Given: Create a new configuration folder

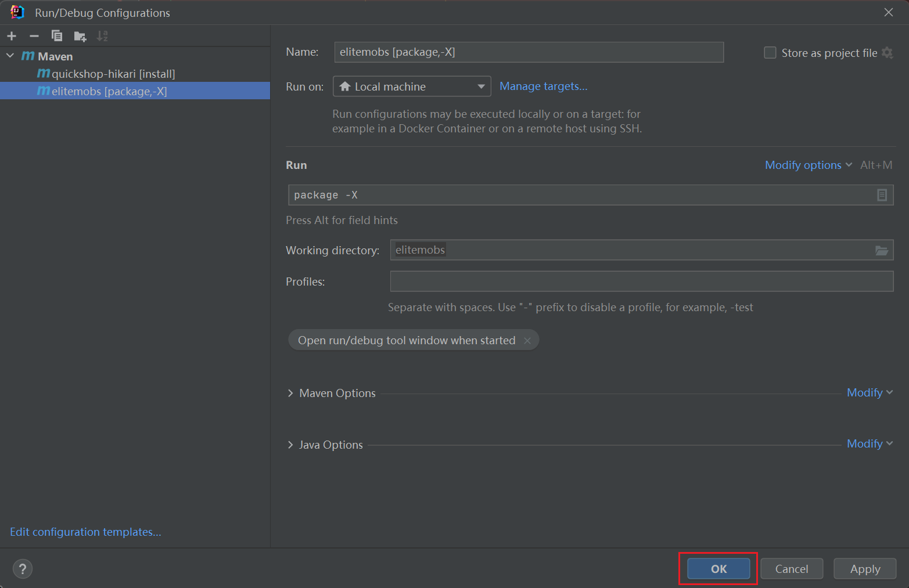Looking at the screenshot, I should pos(80,36).
